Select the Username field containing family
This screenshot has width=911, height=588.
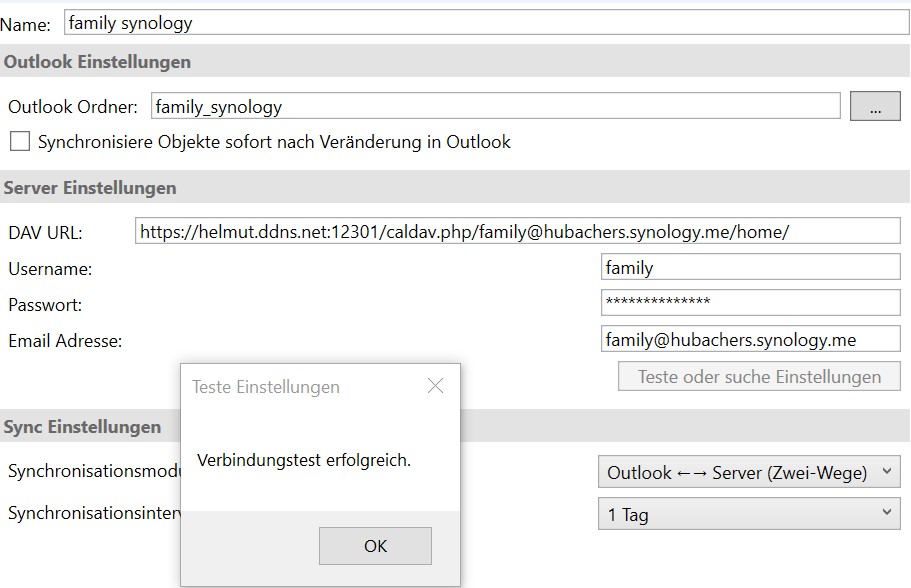pyautogui.click(x=751, y=267)
